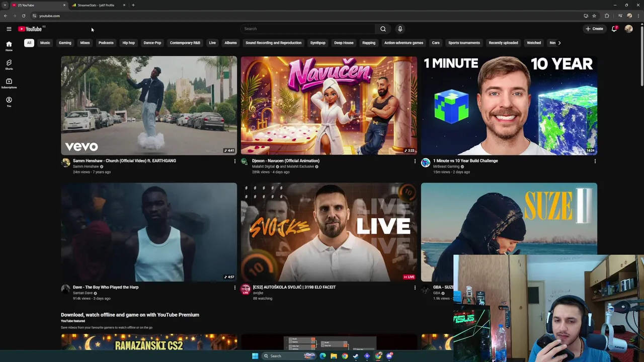Click Santan Dave channel avatar

coord(65,289)
